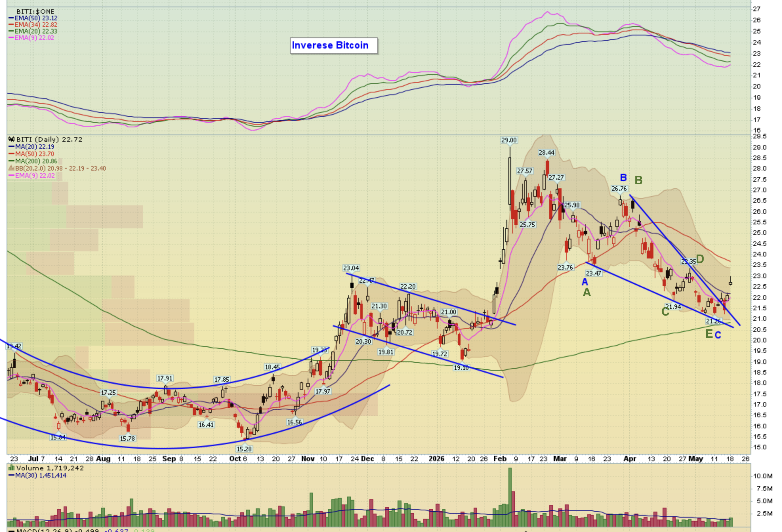Select the 2026 year marker on time axis
Viewport: 782px width, 532px height.
pyautogui.click(x=436, y=459)
